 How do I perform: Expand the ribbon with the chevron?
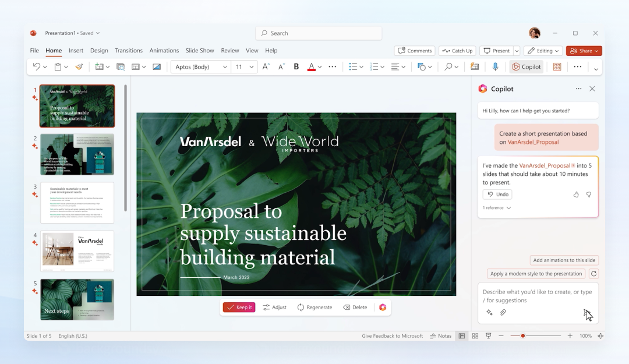pos(596,69)
